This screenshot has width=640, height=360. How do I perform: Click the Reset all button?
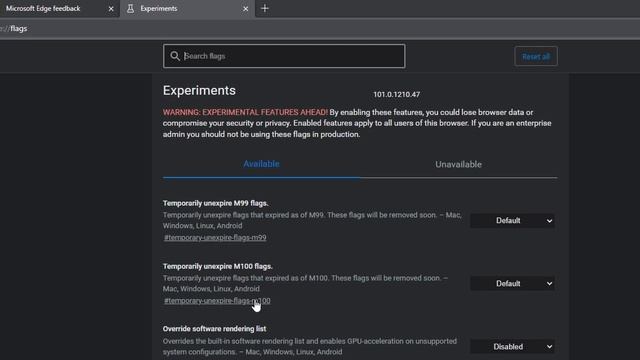[x=536, y=56]
